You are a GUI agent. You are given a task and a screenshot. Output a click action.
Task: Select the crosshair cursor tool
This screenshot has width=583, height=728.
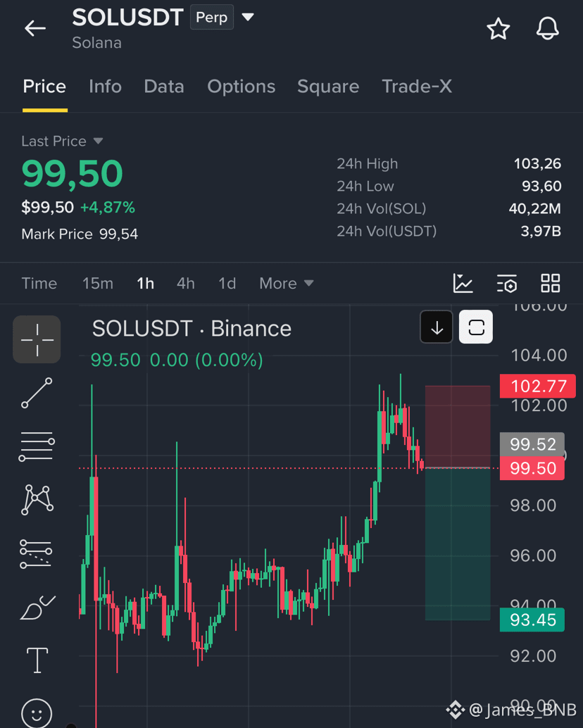pyautogui.click(x=37, y=339)
